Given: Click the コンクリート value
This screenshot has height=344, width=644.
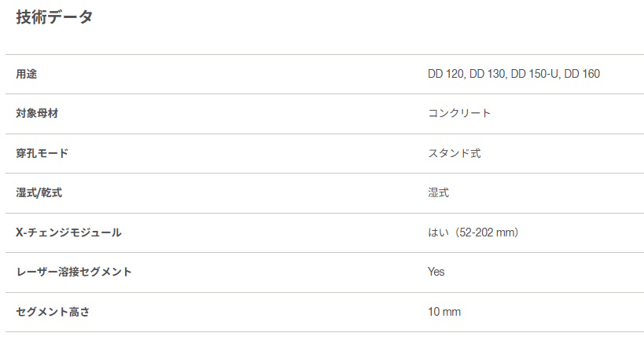Looking at the screenshot, I should click(x=459, y=114).
